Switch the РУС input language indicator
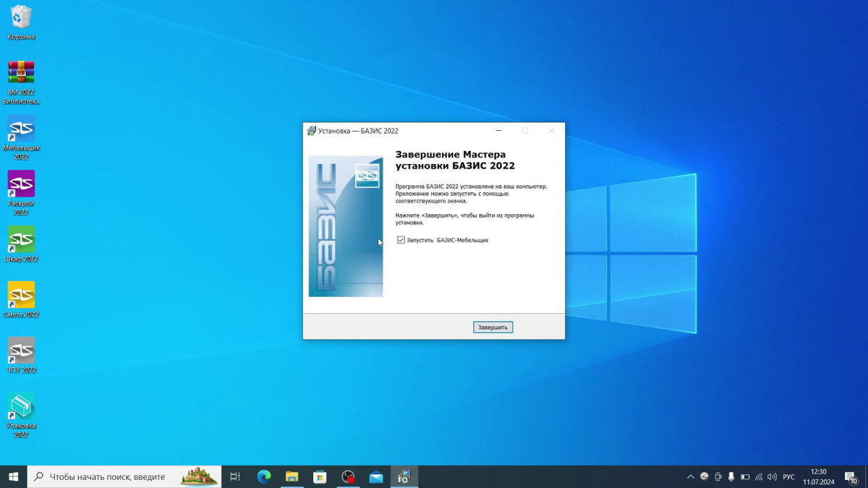Viewport: 868px width, 488px height. tap(788, 477)
